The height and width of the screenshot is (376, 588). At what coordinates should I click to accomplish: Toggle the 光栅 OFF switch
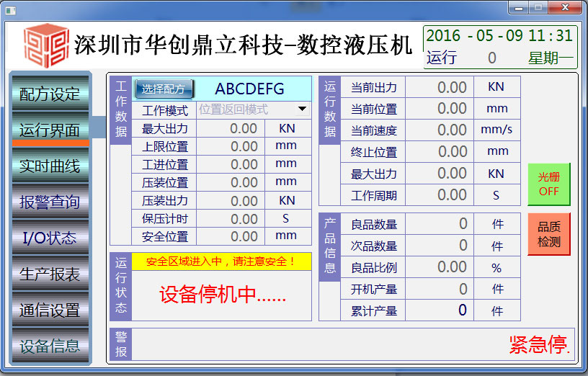click(x=549, y=184)
